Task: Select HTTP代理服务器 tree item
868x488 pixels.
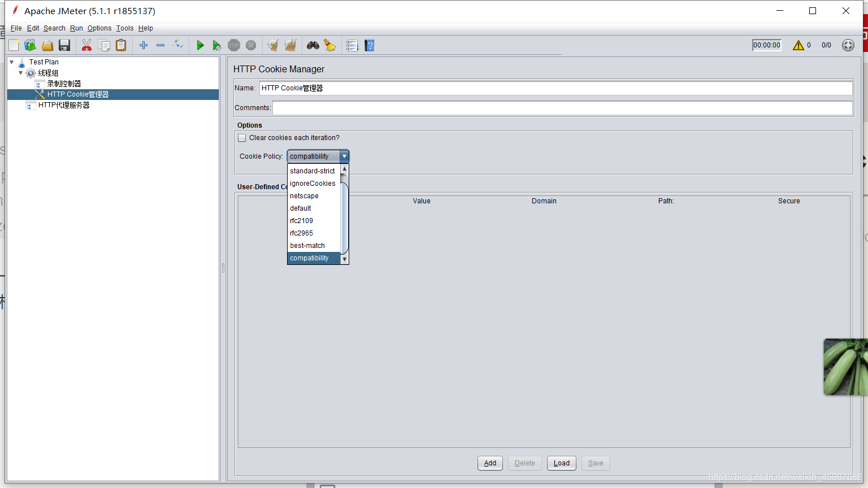Action: click(x=63, y=105)
